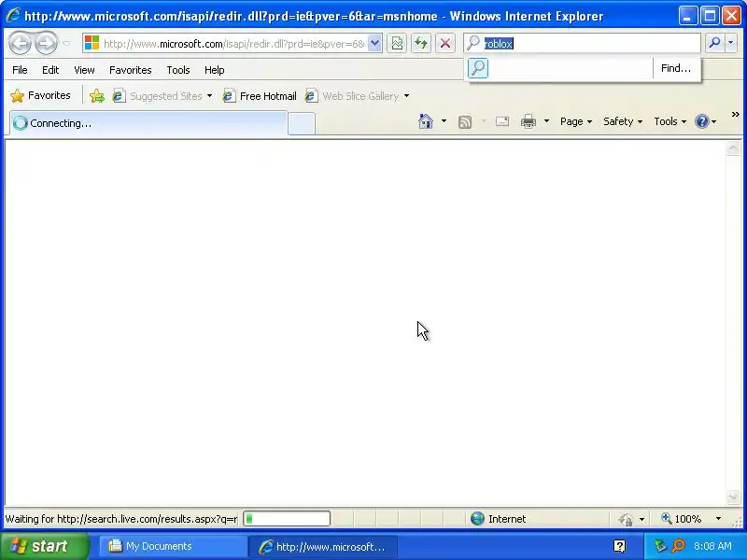Open Suggested Sites link
747x560 pixels.
(157, 96)
